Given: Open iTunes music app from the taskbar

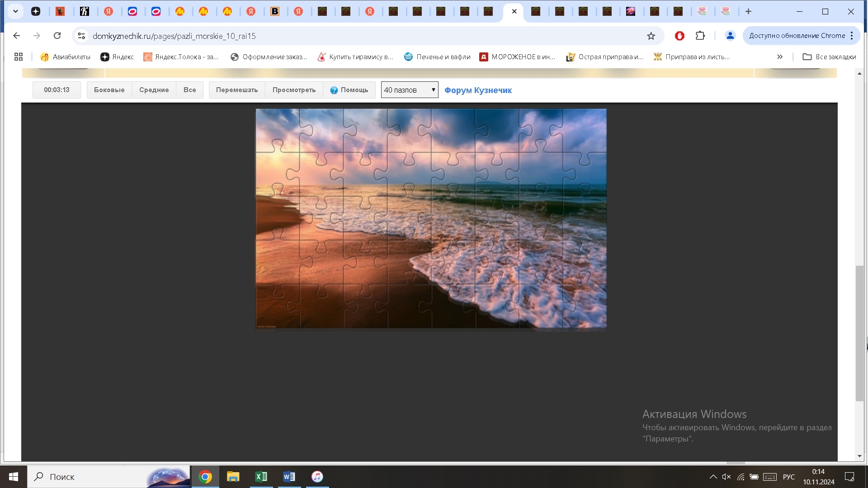Looking at the screenshot, I should tap(317, 477).
